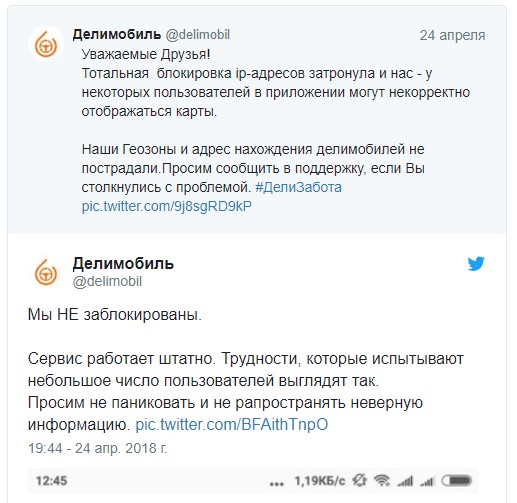Click the @delimobil handle under main name

(x=107, y=281)
